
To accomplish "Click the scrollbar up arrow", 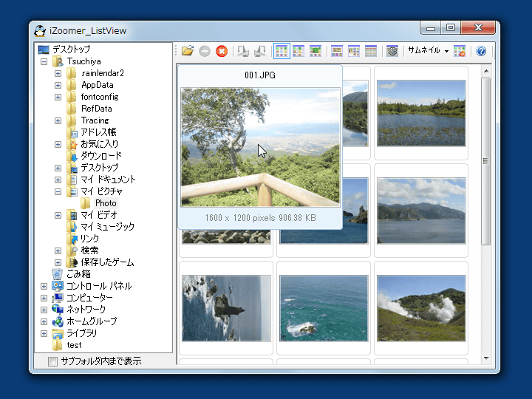I will (486, 71).
